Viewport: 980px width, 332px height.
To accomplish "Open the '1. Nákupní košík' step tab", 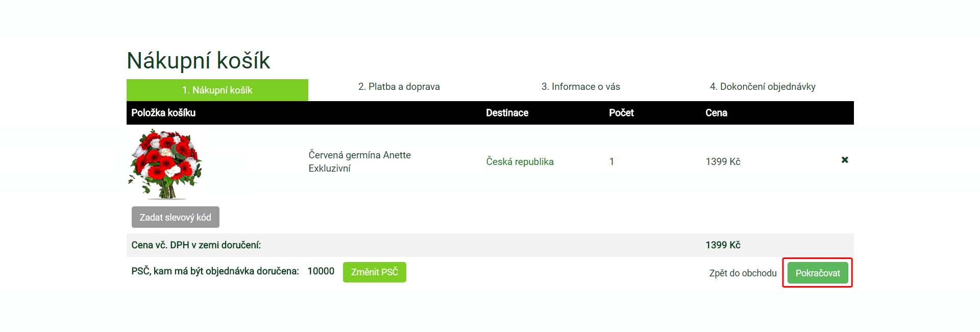I will (217, 90).
